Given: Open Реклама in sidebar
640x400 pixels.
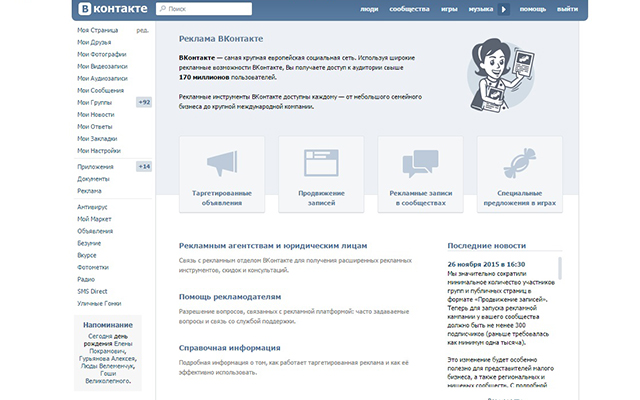Looking at the screenshot, I should [89, 191].
